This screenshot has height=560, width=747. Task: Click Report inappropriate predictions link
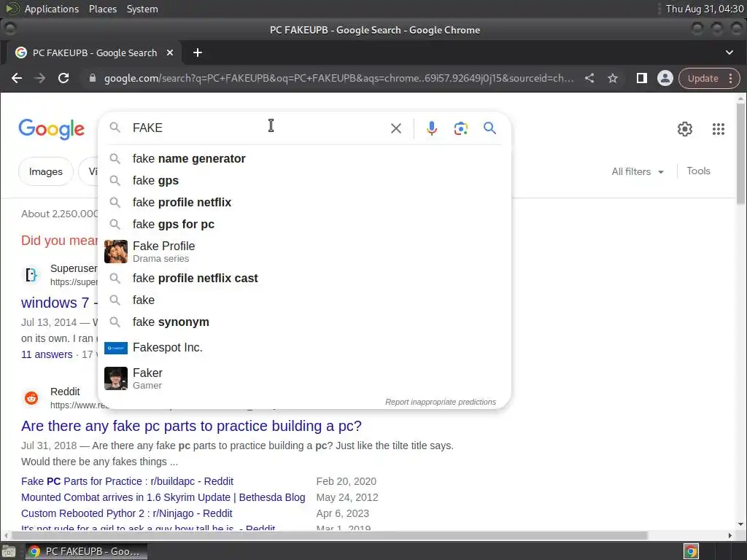440,402
